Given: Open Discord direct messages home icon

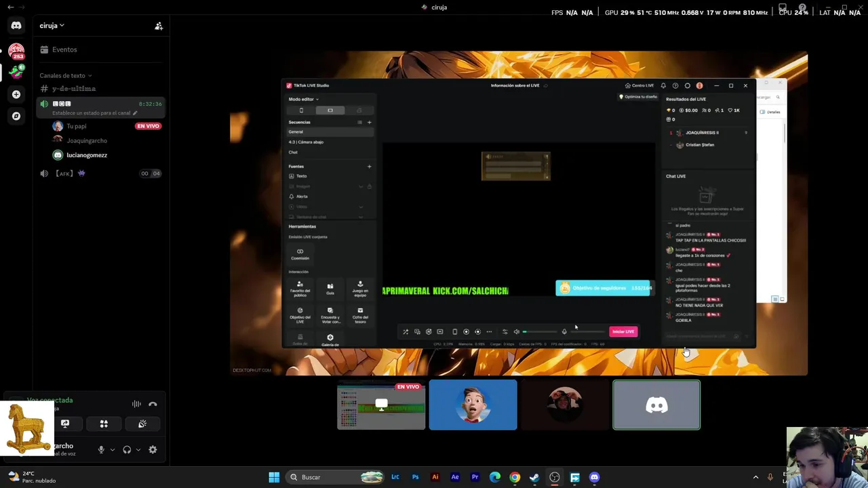Looking at the screenshot, I should (x=16, y=26).
